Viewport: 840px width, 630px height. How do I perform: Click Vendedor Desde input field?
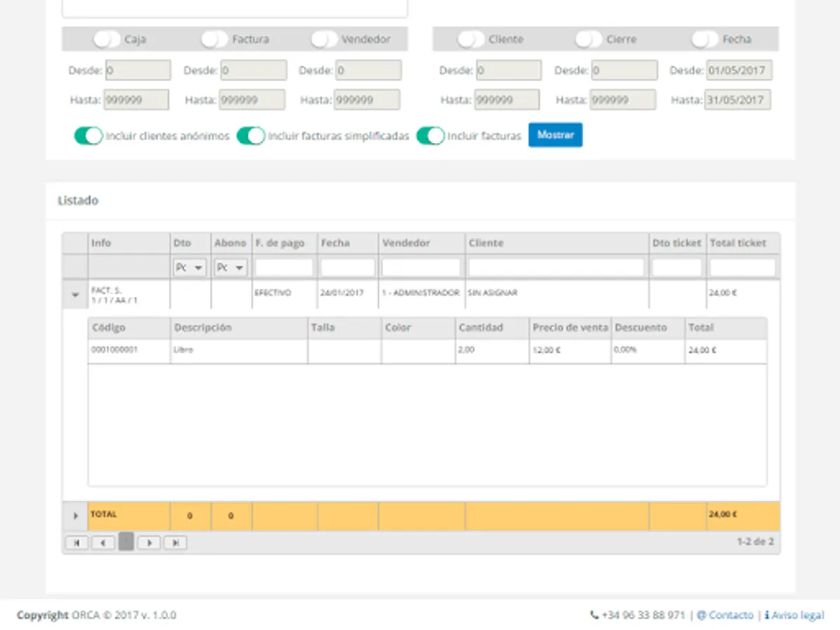point(368,70)
